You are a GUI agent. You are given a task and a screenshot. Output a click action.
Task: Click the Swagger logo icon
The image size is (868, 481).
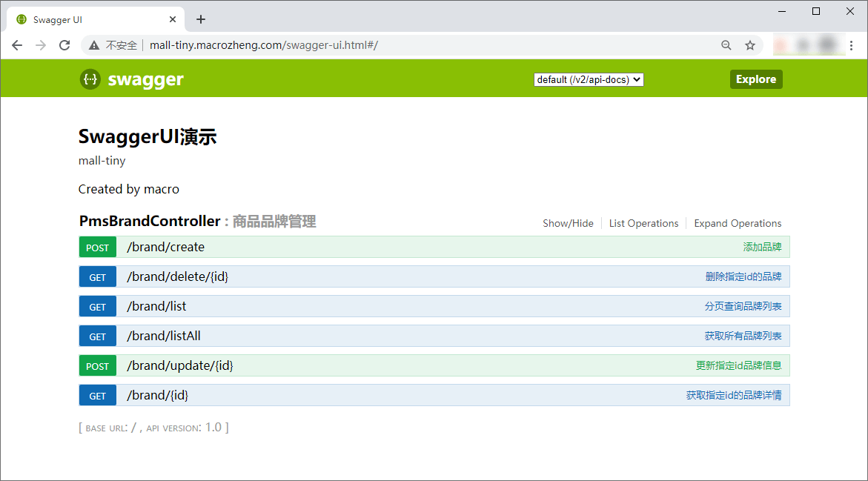(x=90, y=79)
